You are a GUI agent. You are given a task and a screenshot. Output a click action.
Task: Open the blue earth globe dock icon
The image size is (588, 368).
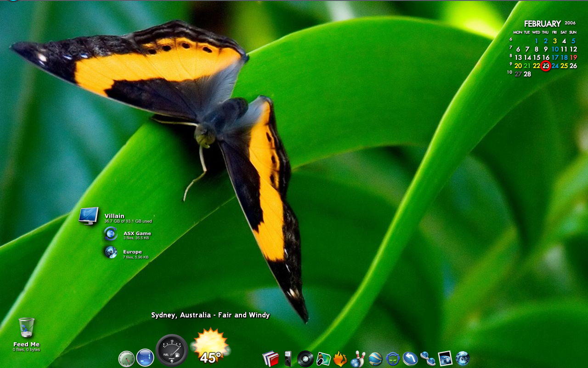coord(463,358)
